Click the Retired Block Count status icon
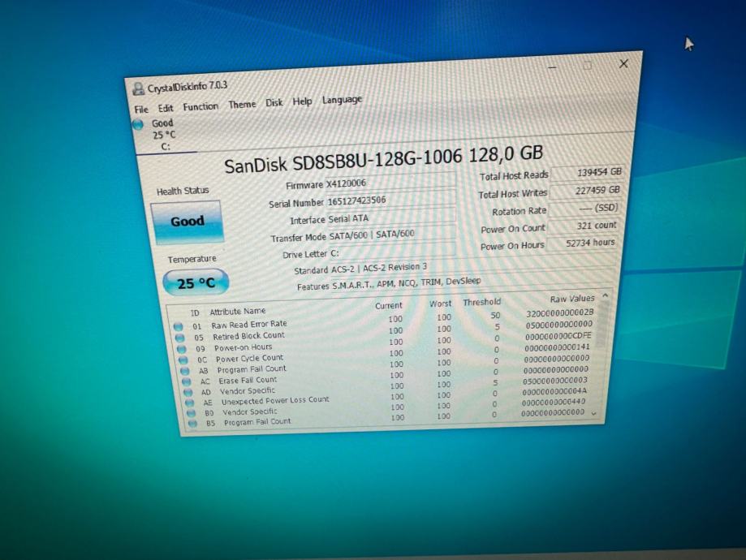Viewport: 746px width, 560px height. click(x=180, y=338)
